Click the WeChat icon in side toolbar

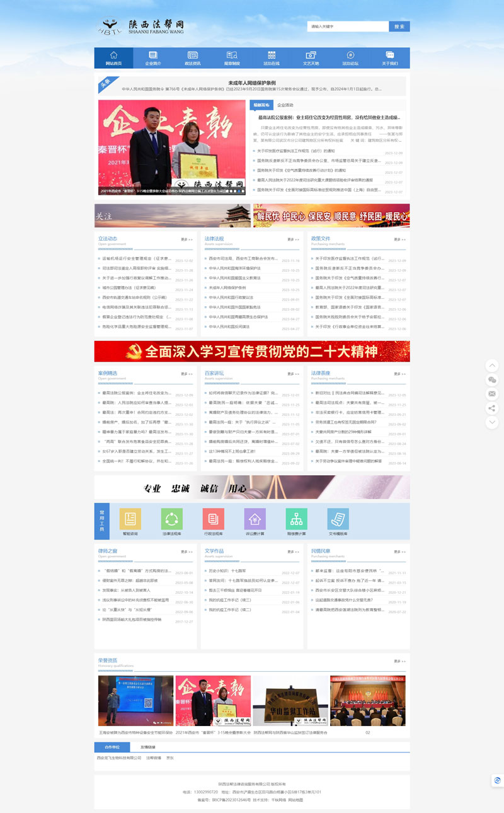[x=493, y=380]
